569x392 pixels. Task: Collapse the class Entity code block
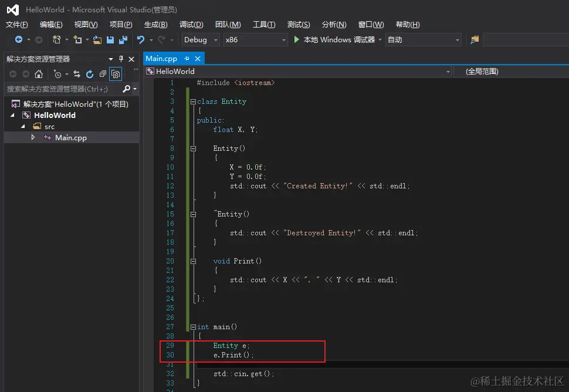[193, 102]
